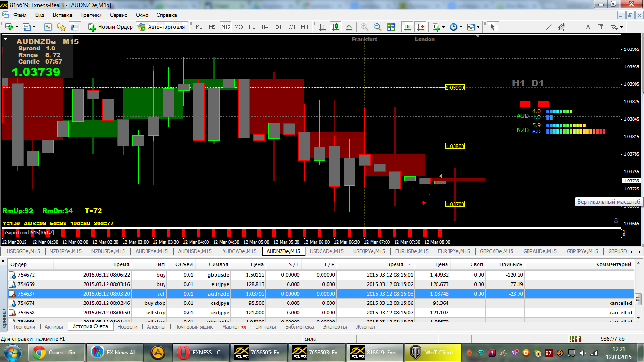Switch chart to candlesticks mode
Viewport: 644px width, 362px height.
point(336,27)
